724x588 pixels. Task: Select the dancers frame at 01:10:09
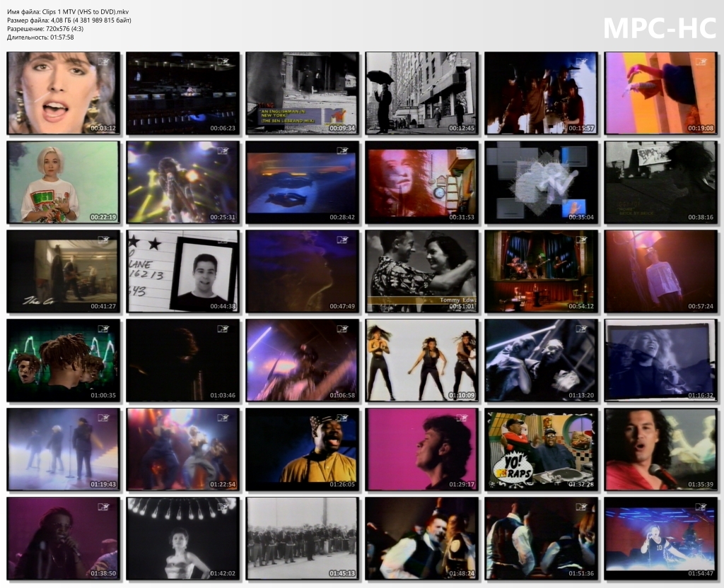pos(422,360)
